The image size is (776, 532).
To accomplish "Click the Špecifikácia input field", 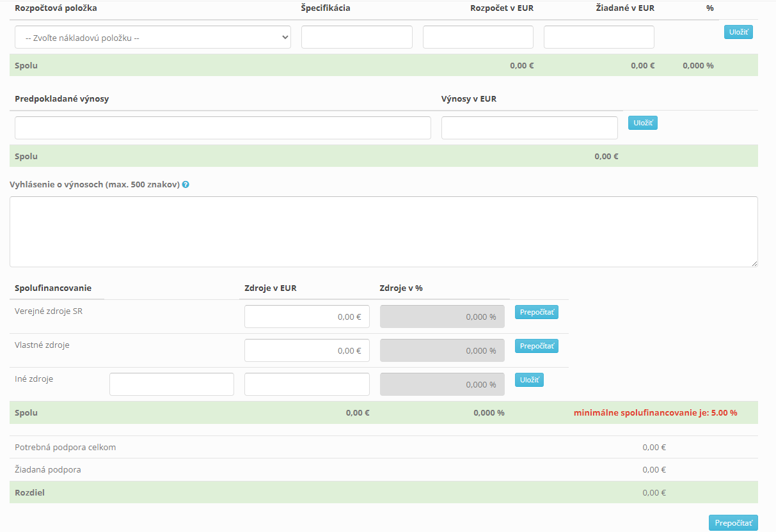I will click(x=356, y=38).
